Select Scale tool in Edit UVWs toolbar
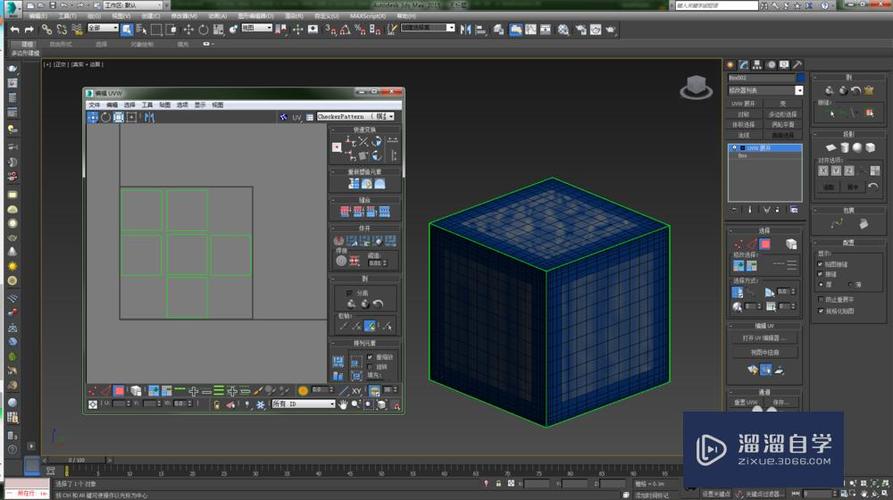The width and height of the screenshot is (893, 500). pos(118,117)
